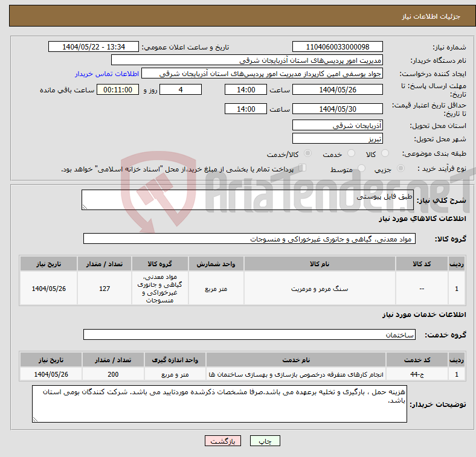Viewport: 476px width, 457px height.
Task: Click the جزئیات اطلاعات نیاز header title
Action: coord(431,16)
